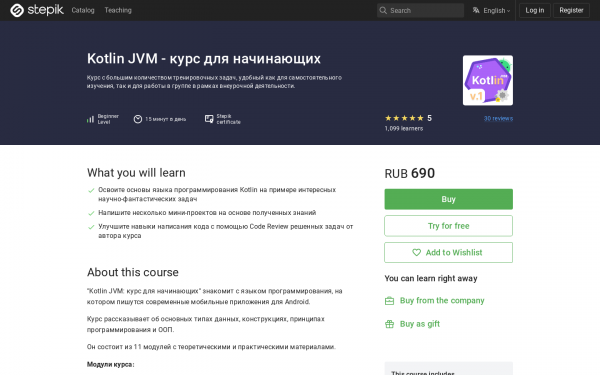Click the Stepik certificate icon

(209, 119)
